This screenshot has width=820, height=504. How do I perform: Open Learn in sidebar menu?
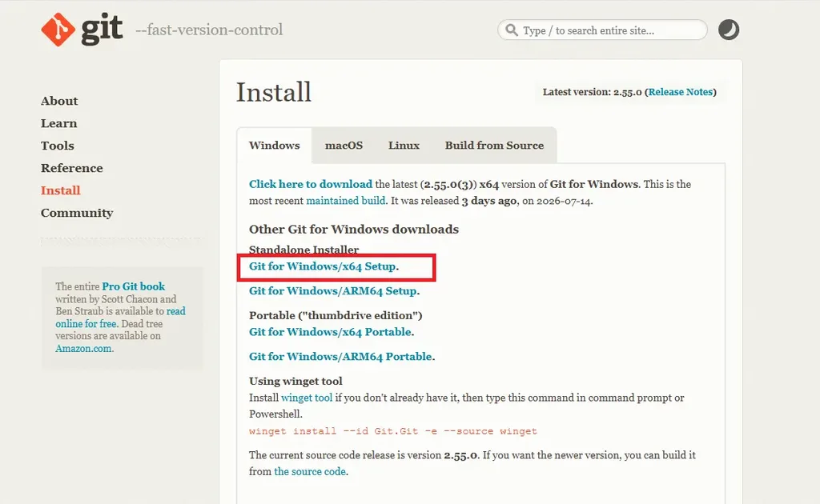58,123
